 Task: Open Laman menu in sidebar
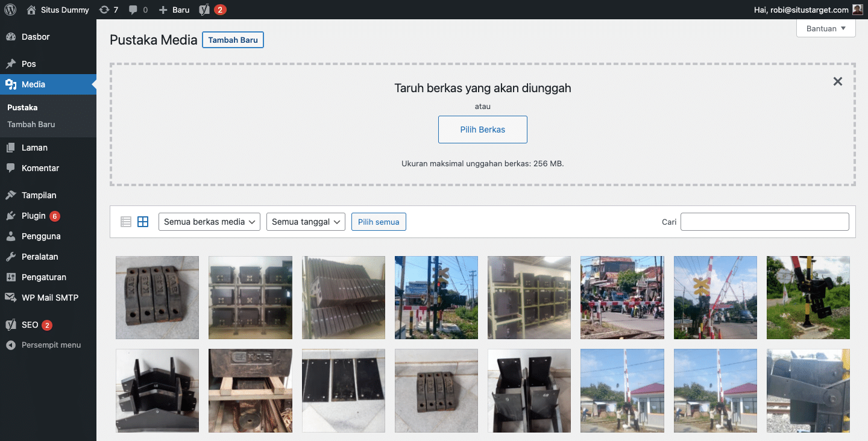click(x=48, y=148)
